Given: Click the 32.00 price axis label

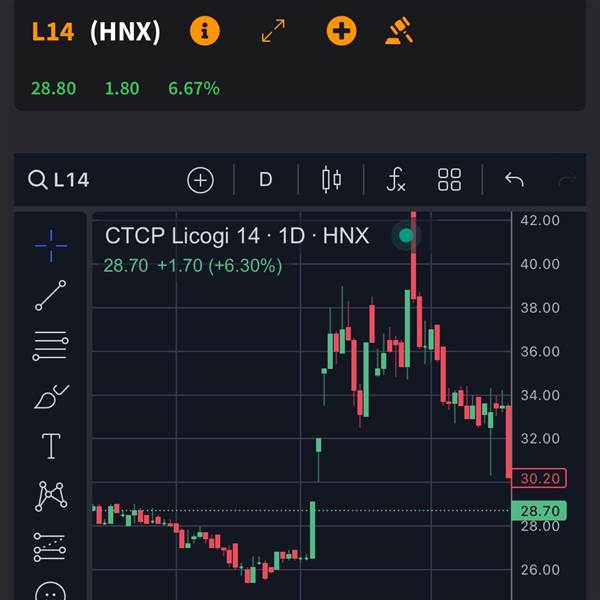Looking at the screenshot, I should [x=540, y=439].
